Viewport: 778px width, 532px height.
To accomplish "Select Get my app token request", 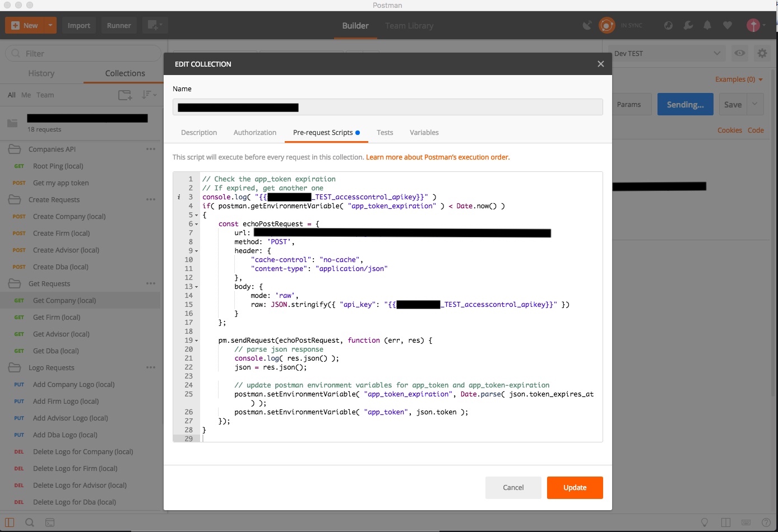I will point(61,183).
